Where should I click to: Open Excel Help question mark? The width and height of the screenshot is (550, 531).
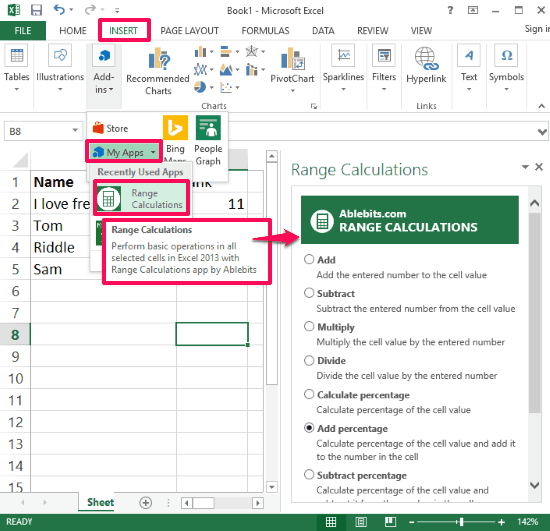coord(450,10)
